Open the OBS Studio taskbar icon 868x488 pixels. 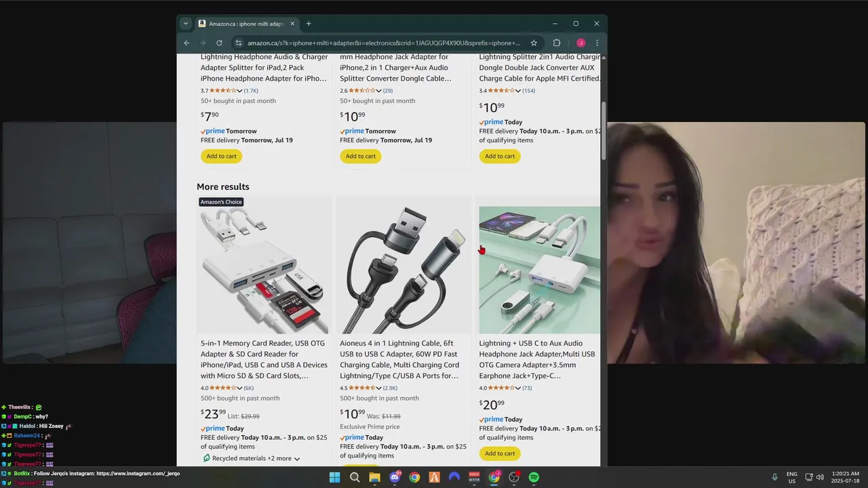(514, 477)
